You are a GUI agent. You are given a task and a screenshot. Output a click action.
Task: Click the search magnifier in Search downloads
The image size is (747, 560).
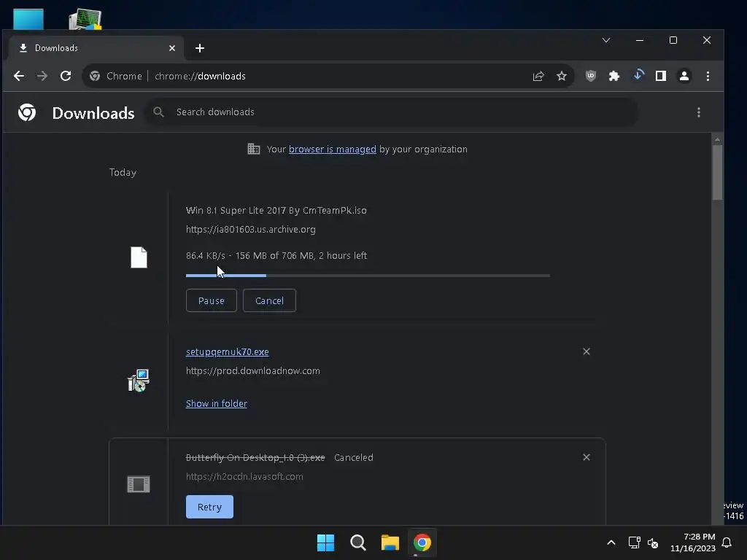158,112
